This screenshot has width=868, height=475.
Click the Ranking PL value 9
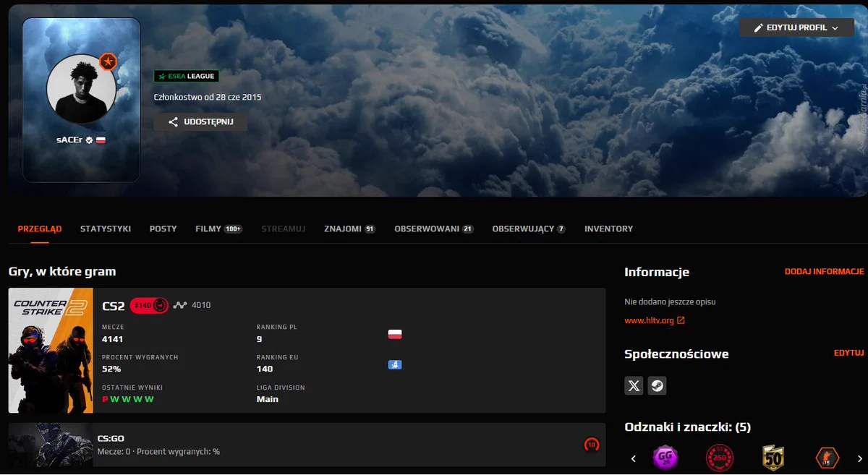(259, 339)
